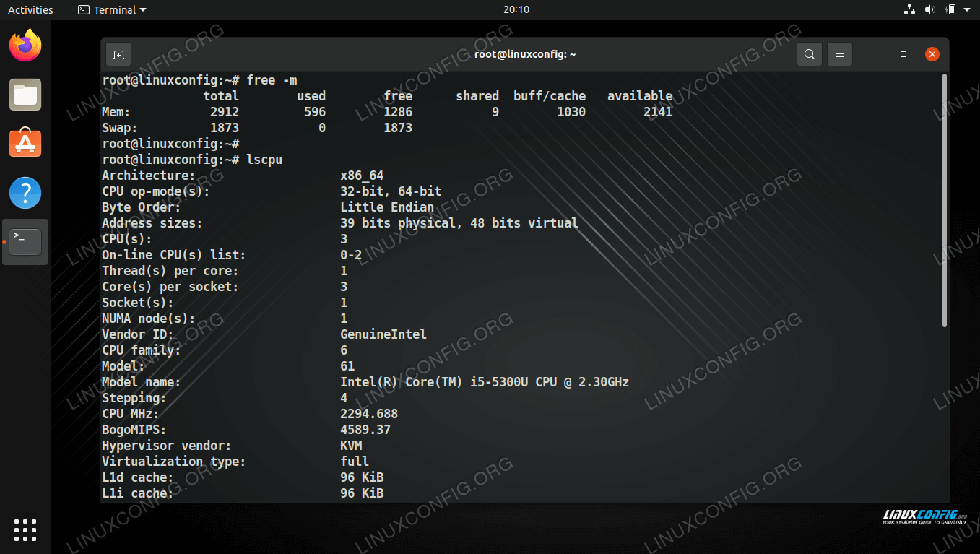980x554 pixels.
Task: Launch Firefox from the dock
Action: click(x=25, y=46)
